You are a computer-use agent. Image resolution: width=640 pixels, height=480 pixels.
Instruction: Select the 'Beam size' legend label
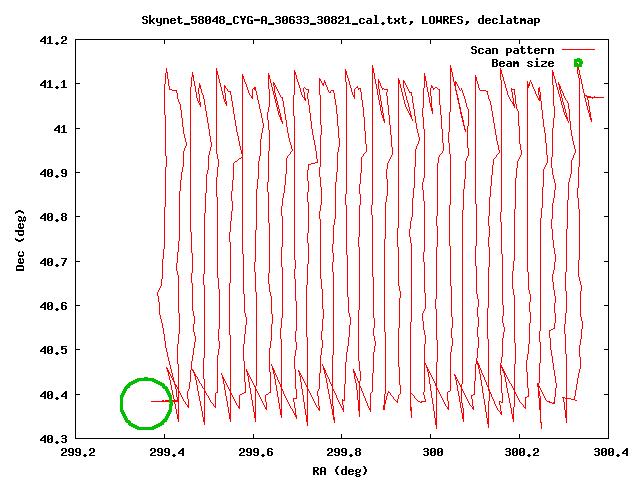click(523, 63)
